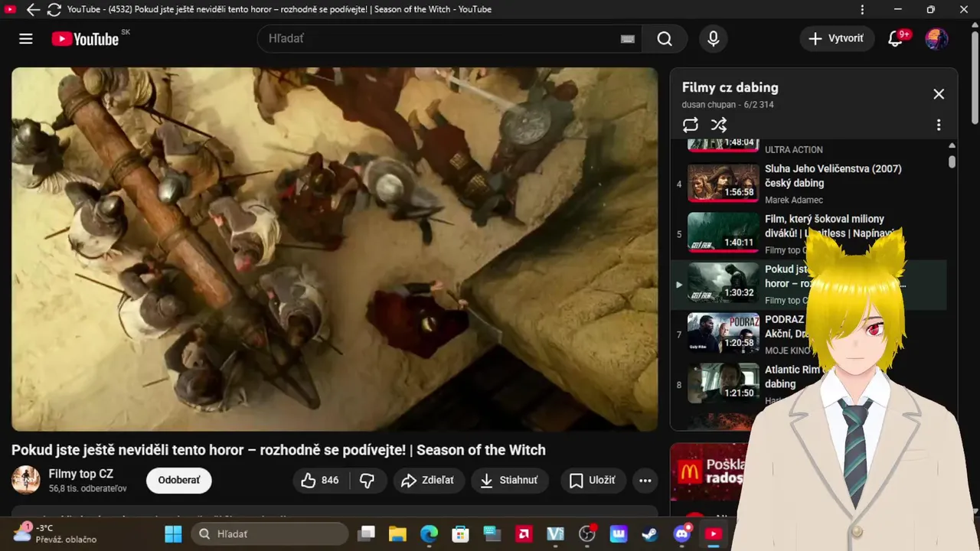The height and width of the screenshot is (551, 980).
Task: Open the McDonald's ad banner
Action: point(708,473)
